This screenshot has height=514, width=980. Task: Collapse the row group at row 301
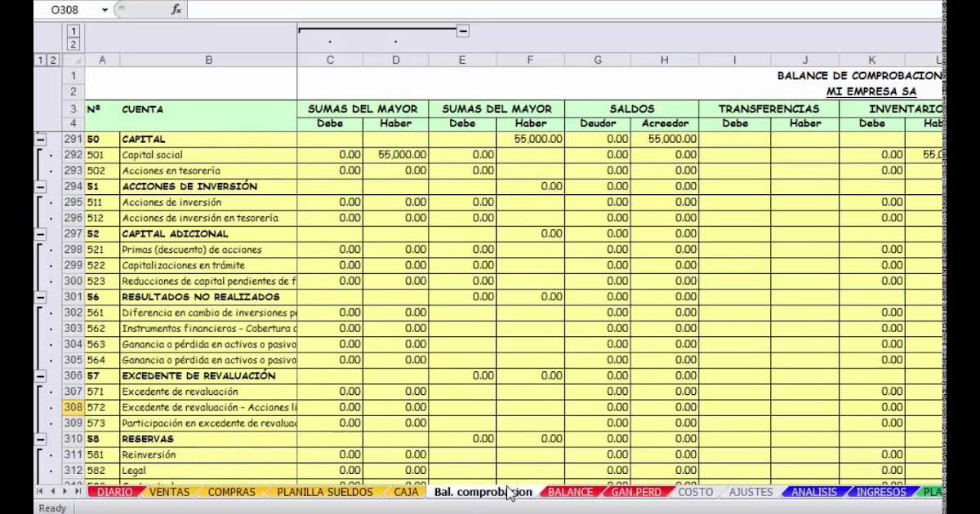coord(41,297)
